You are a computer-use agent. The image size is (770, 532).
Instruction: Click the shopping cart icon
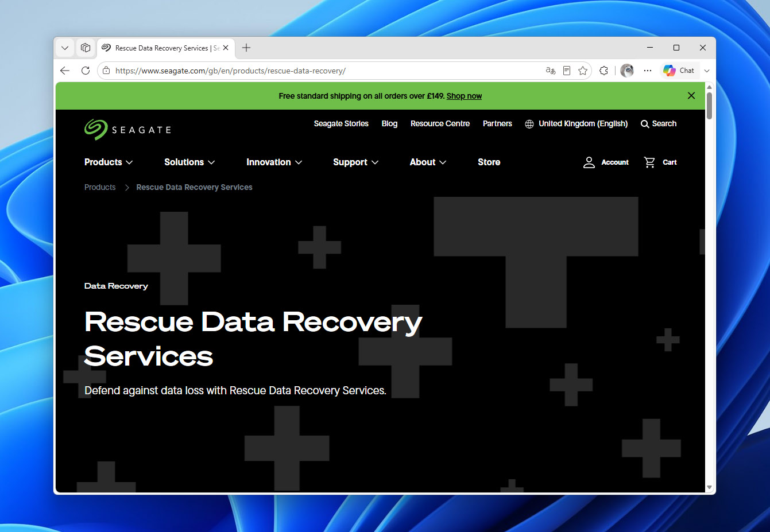tap(649, 162)
